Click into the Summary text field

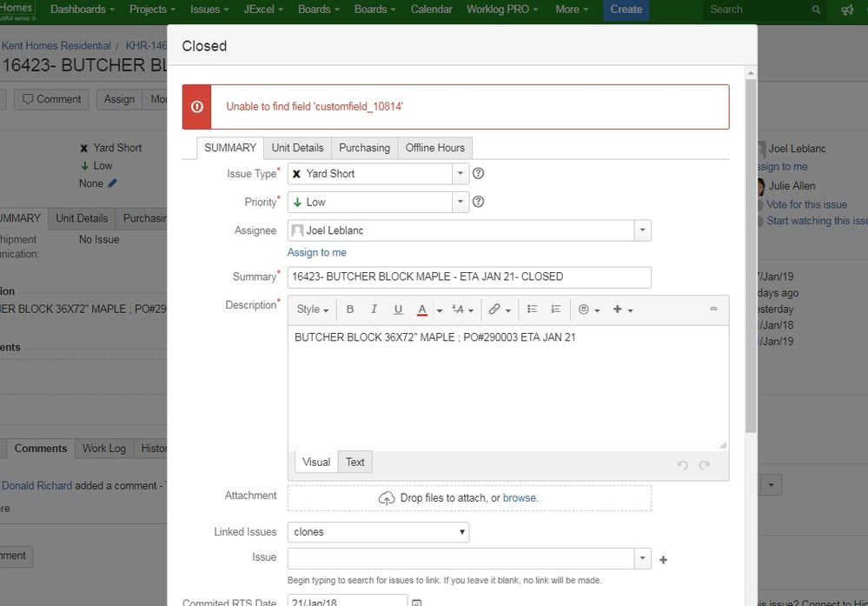click(x=469, y=277)
